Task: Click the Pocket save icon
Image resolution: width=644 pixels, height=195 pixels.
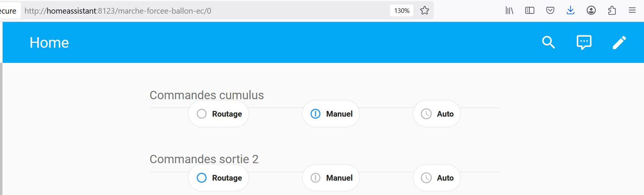Action: [x=550, y=11]
